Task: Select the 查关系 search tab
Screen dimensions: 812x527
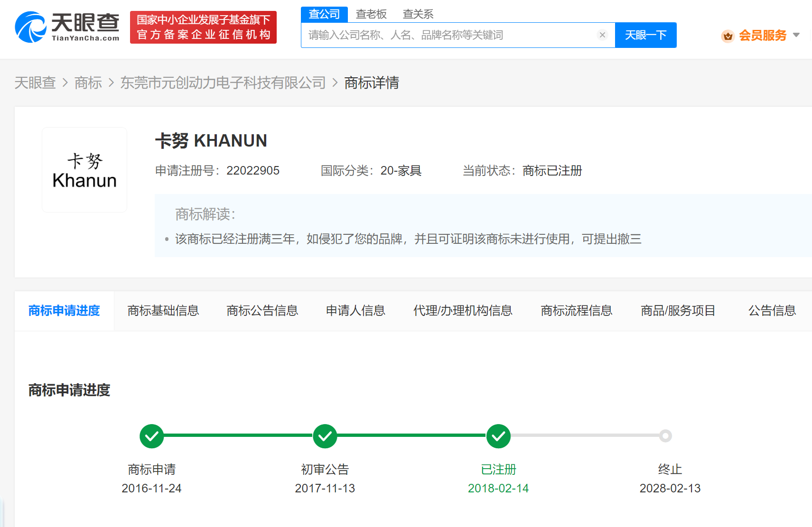Action: [418, 14]
